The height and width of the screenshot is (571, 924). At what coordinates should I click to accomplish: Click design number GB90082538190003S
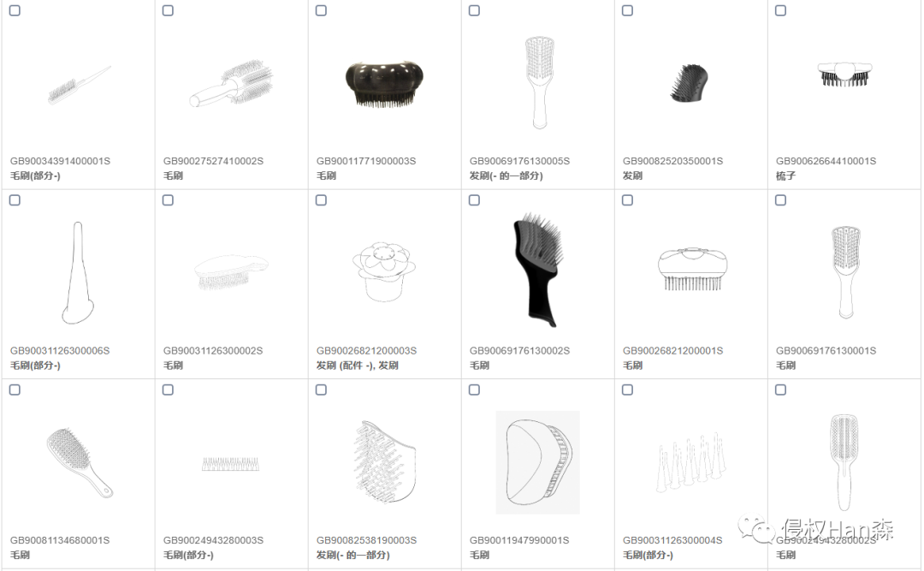(x=366, y=540)
